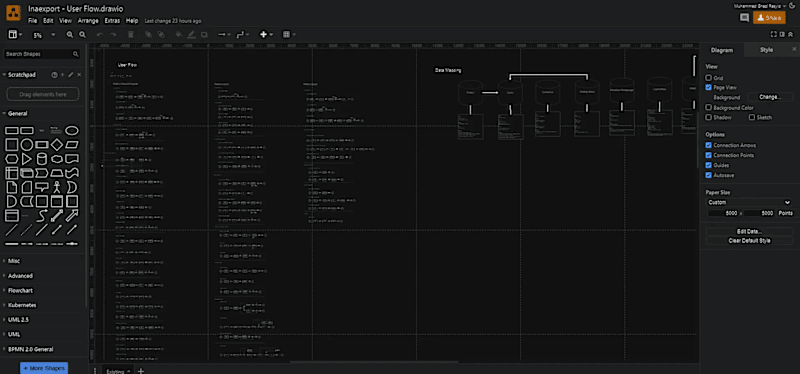
Task: Select the Diagram tab
Action: [722, 50]
